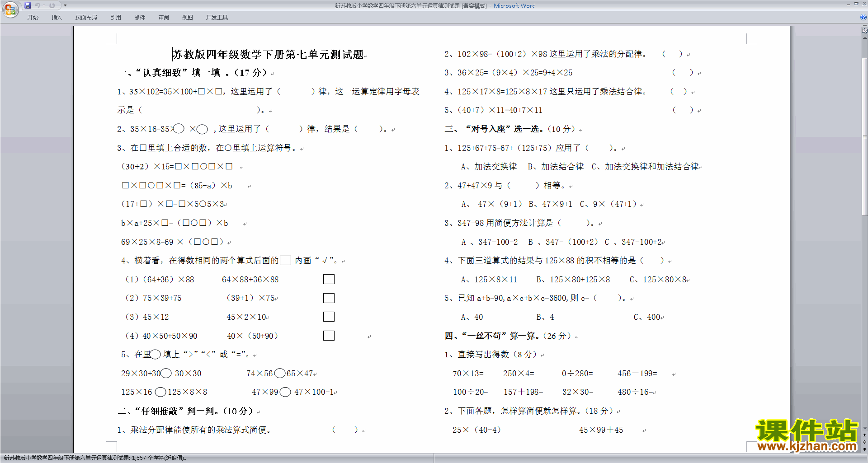Screen dimensions: 868x463
Task: Open the 开始 ribbon tab
Action: click(x=33, y=18)
